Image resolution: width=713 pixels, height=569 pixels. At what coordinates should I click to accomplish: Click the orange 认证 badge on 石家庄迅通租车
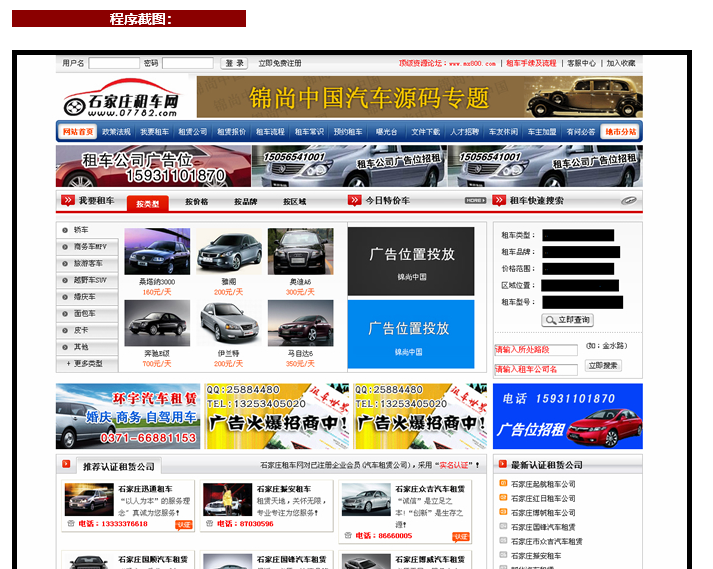click(x=184, y=525)
